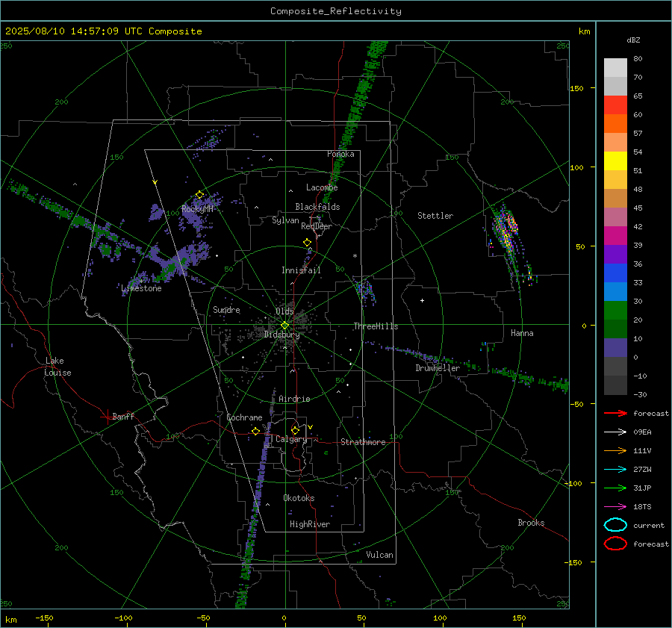The image size is (672, 628).
Task: Click the yellow diamond marker below Cochrane
Action: coord(255,431)
